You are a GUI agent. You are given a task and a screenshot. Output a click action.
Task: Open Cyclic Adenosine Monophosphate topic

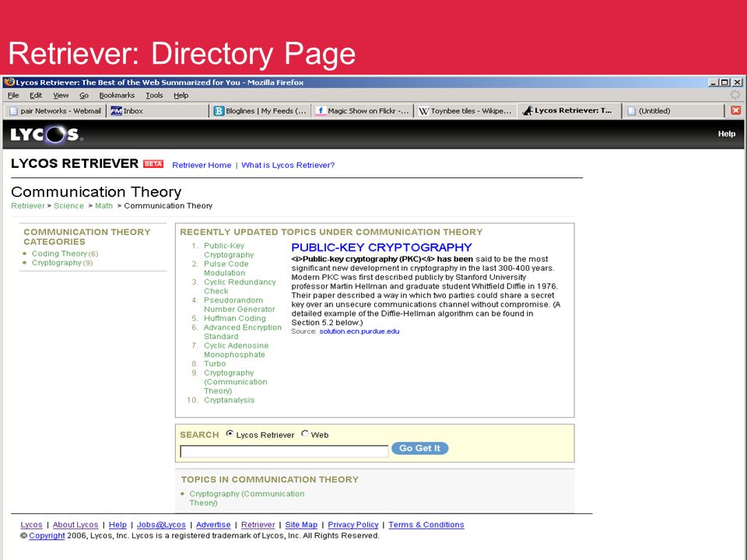pos(237,350)
